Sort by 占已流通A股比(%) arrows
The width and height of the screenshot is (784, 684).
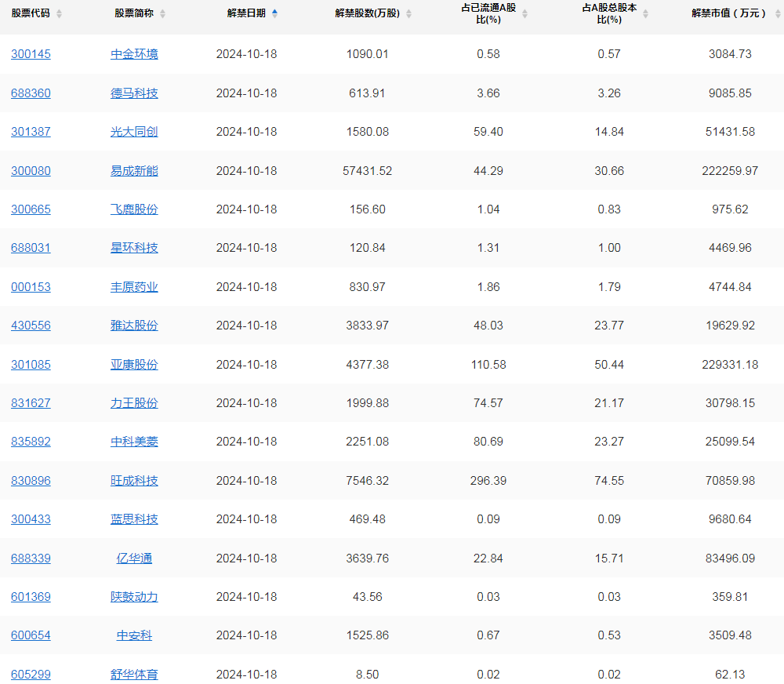click(524, 13)
